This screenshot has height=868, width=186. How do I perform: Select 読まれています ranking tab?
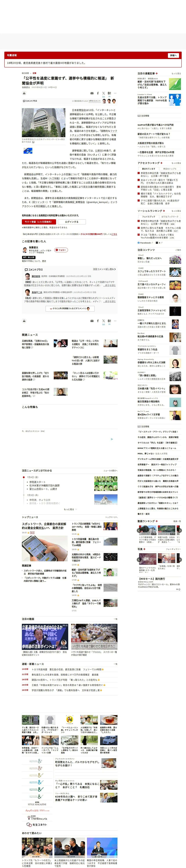click(148, 169)
